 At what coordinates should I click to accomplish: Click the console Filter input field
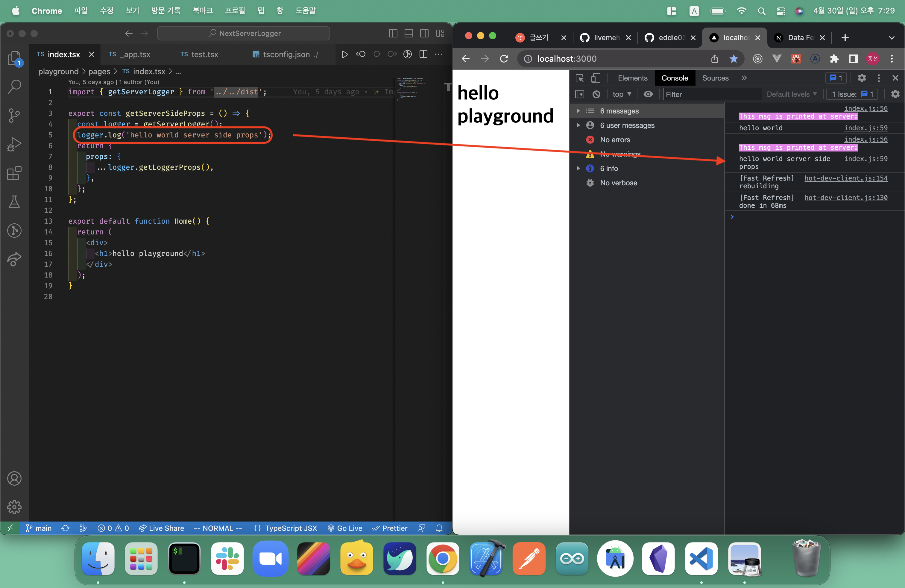[x=712, y=94]
